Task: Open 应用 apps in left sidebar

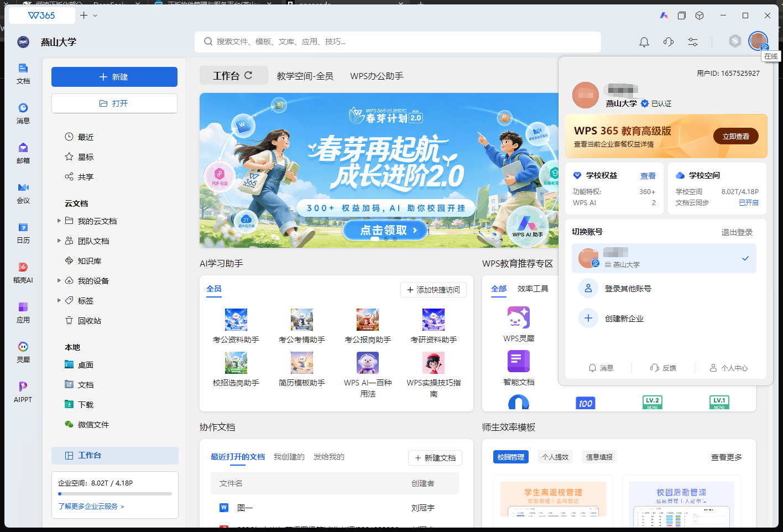Action: (x=23, y=312)
